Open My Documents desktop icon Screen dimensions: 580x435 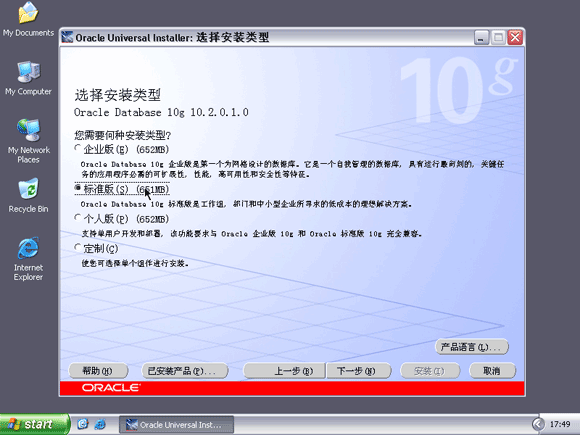point(28,19)
